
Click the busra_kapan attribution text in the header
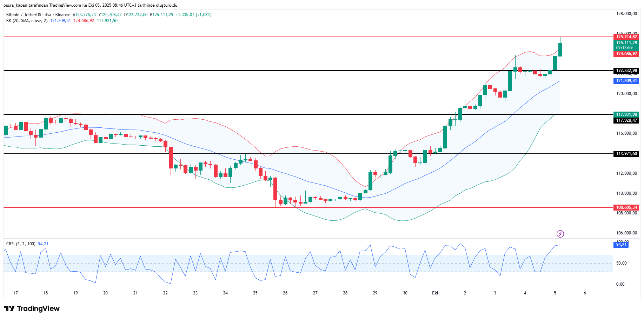point(90,5)
